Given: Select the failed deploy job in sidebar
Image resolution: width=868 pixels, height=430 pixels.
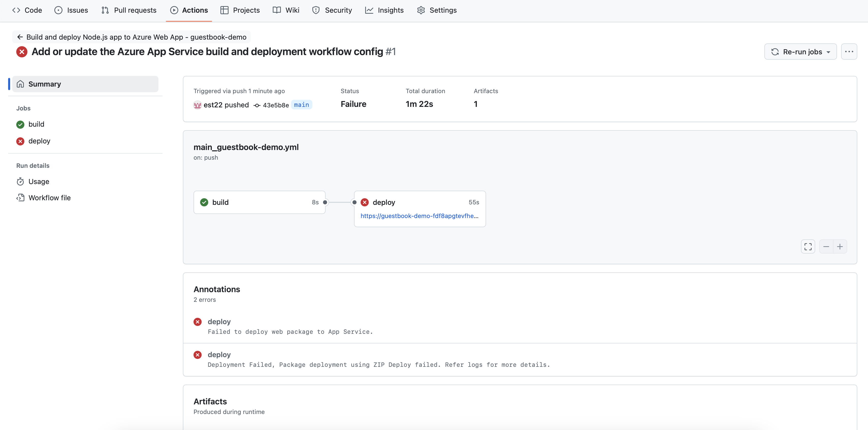Looking at the screenshot, I should point(39,141).
